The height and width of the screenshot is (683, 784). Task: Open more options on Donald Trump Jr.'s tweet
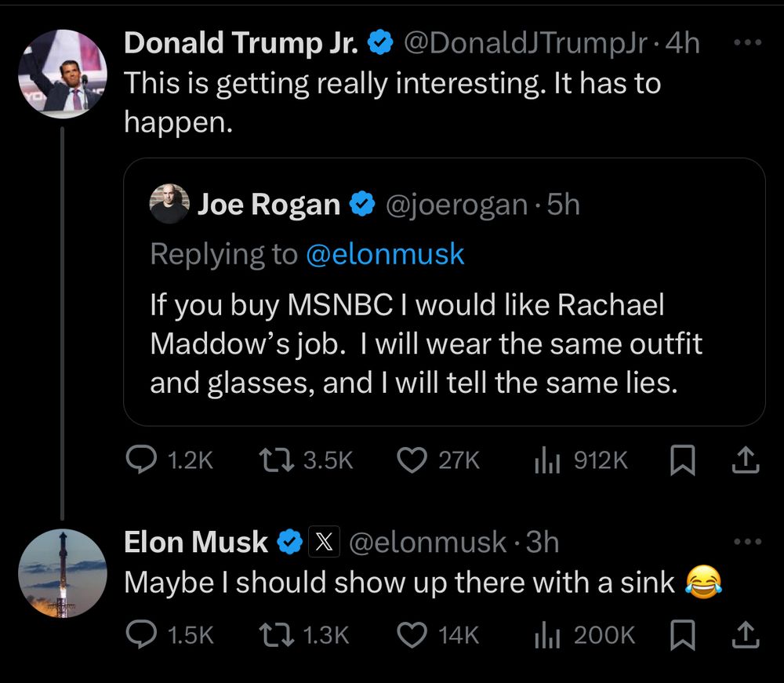coord(749,43)
